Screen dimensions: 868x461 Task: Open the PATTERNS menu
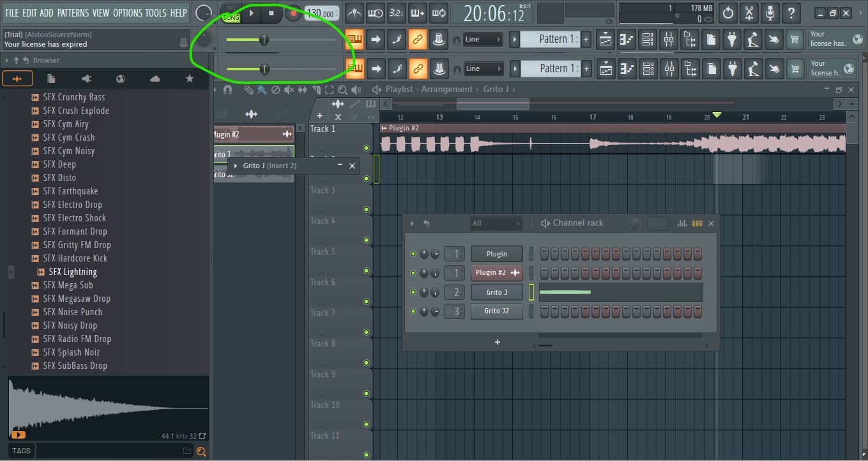[73, 13]
